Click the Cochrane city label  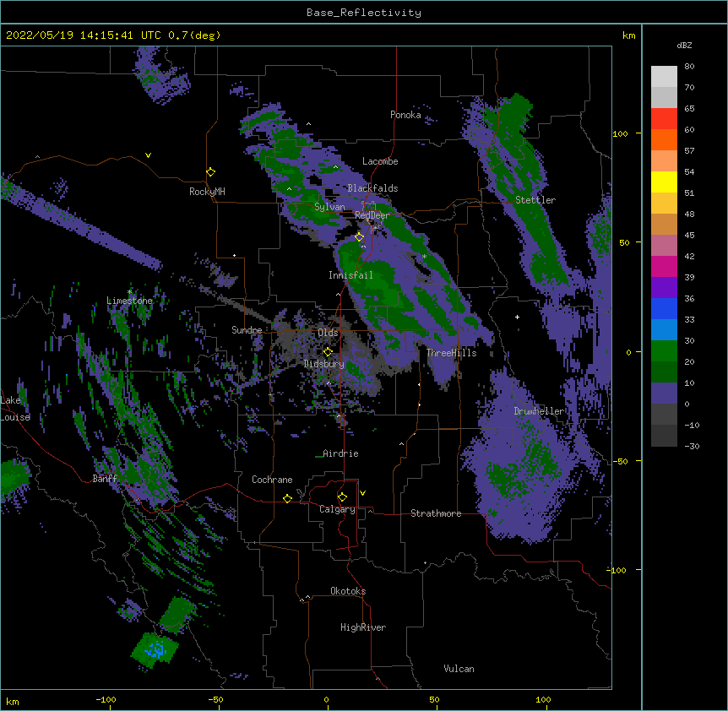(x=272, y=480)
